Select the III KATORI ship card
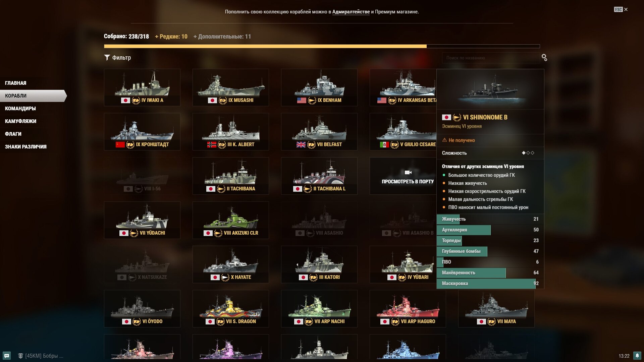Screen dimensions: 644x362 319,264
